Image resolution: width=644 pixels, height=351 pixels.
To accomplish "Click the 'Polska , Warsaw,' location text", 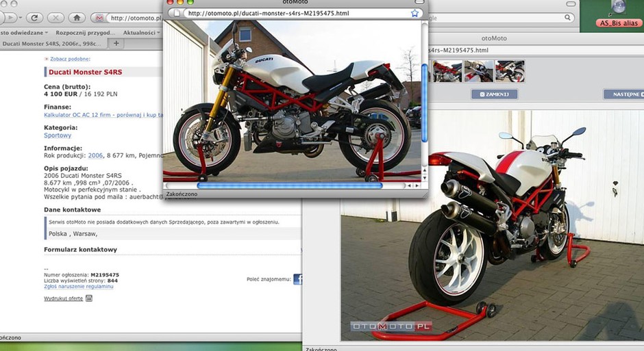I will 73,234.
